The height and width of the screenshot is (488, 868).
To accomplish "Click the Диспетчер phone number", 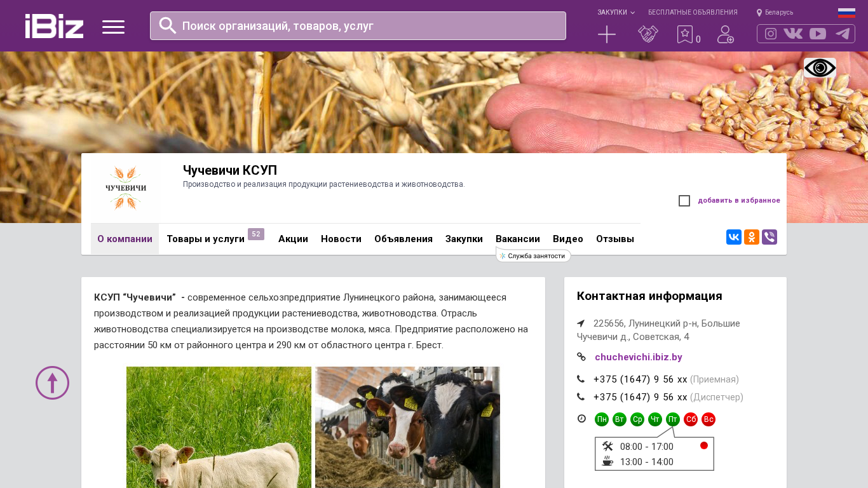I will point(641,397).
